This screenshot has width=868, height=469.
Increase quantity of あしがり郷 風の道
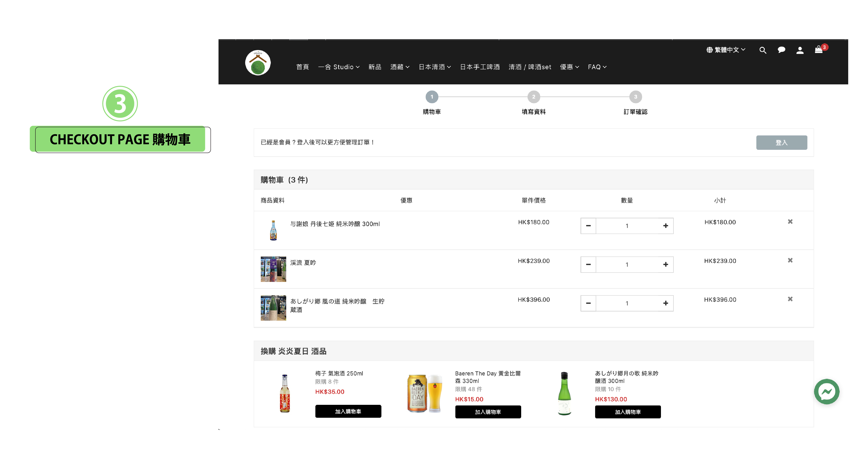[x=665, y=303]
